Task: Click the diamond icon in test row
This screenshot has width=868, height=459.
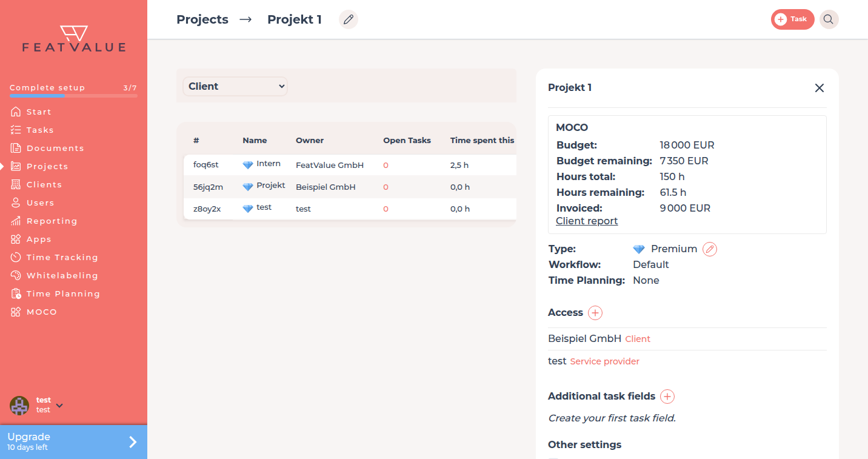Action: tap(247, 209)
